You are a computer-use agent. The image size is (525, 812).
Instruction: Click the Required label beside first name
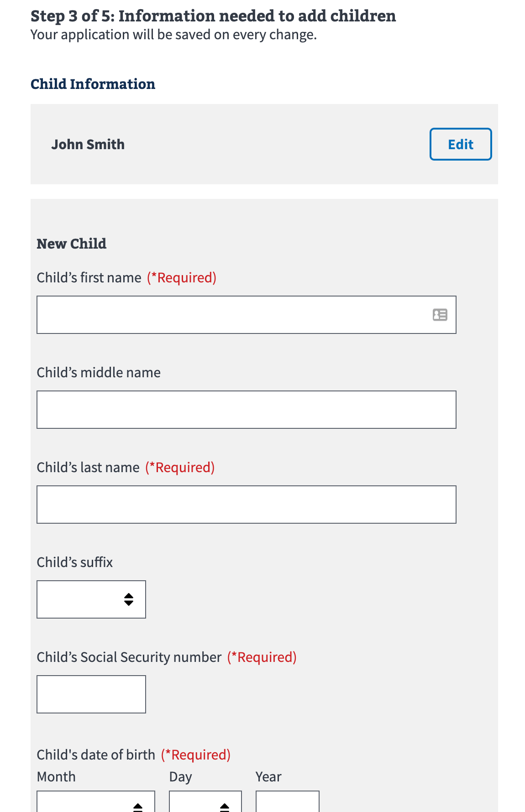tap(181, 277)
